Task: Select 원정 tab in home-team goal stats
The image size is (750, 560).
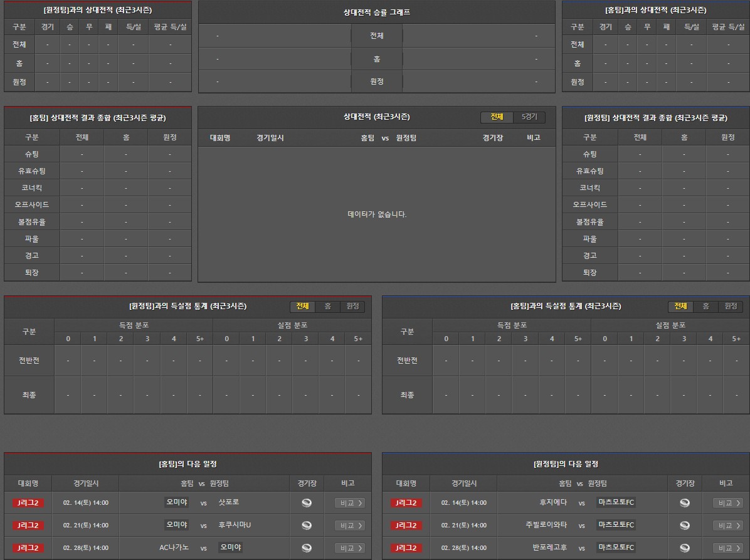Action: [x=731, y=306]
